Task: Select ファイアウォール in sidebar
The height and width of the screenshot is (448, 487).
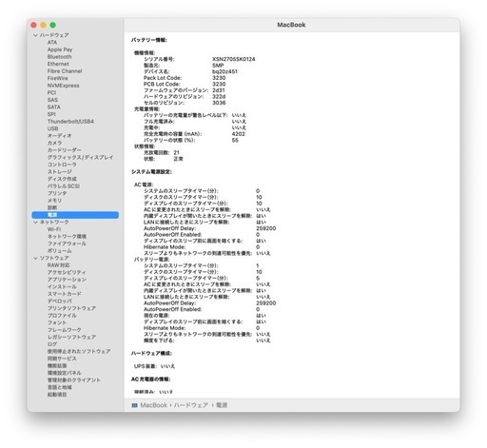Action: click(67, 243)
